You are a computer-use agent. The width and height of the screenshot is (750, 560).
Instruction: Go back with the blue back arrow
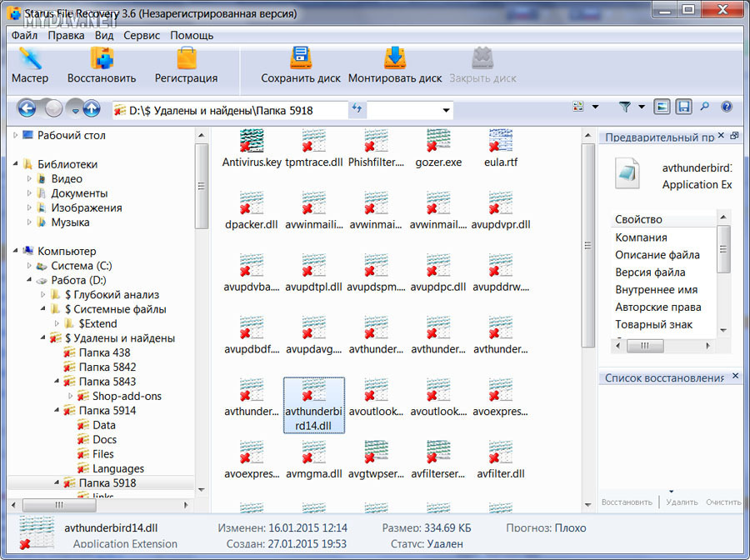pyautogui.click(x=27, y=108)
